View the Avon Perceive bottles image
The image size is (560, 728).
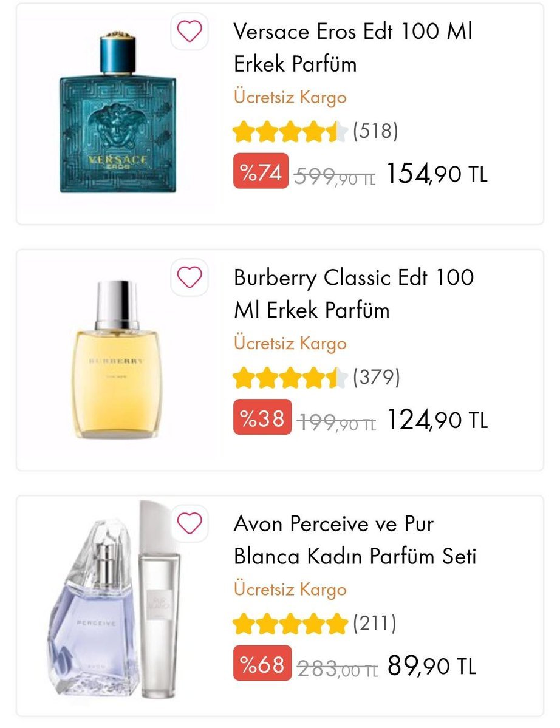[114, 599]
